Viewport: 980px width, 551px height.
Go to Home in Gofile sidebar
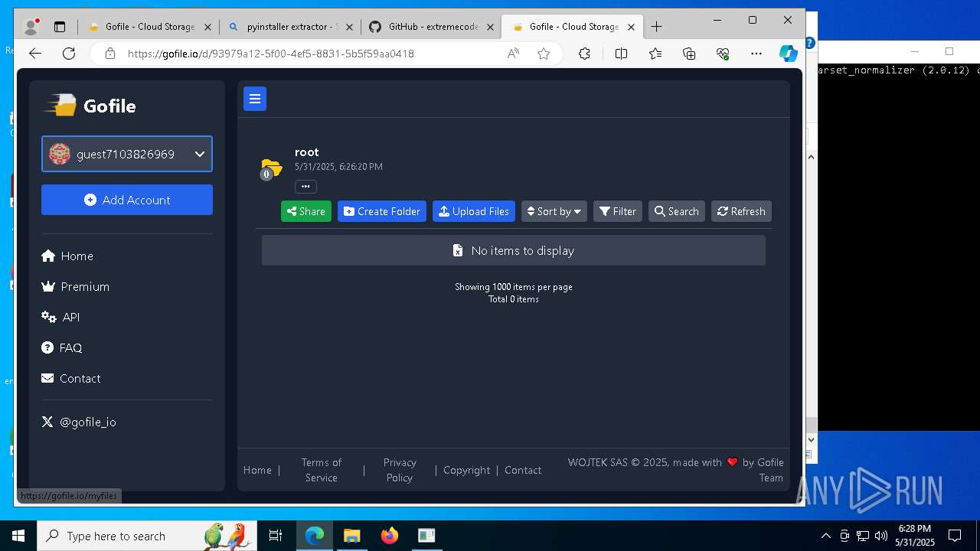coord(67,256)
